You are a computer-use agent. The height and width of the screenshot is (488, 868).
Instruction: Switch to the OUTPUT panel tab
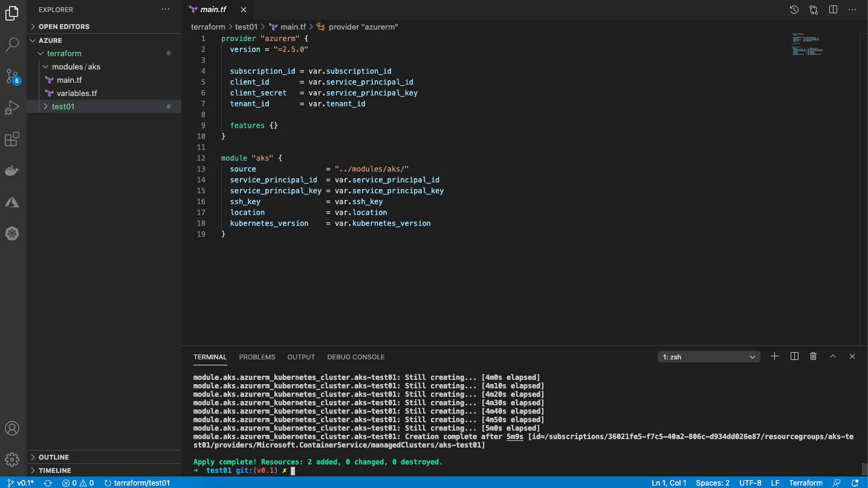pyautogui.click(x=301, y=357)
